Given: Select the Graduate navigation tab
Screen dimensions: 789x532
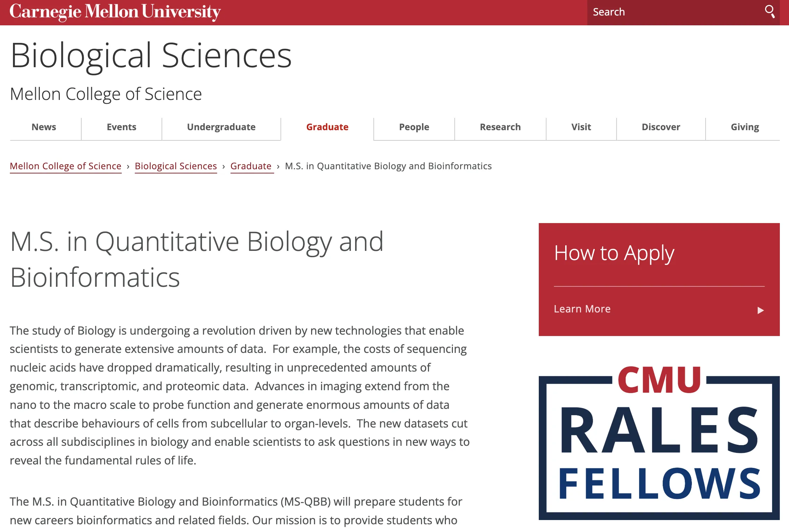Looking at the screenshot, I should [x=327, y=127].
